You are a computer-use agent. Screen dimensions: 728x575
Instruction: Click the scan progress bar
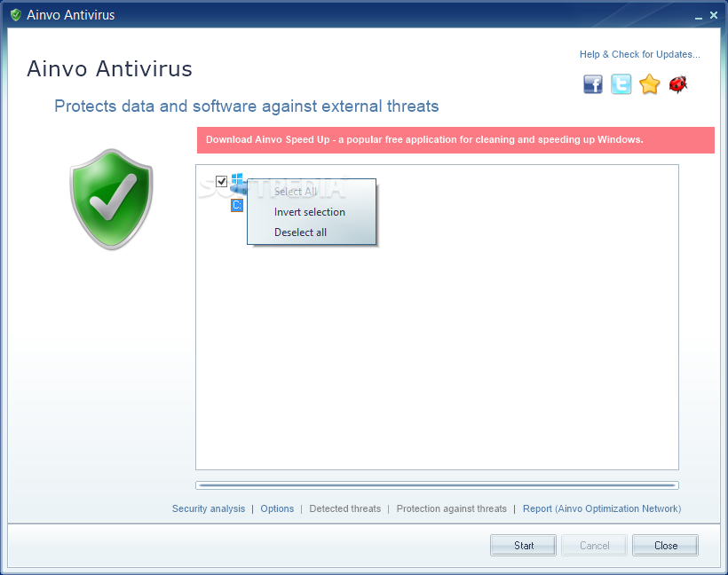coord(437,485)
